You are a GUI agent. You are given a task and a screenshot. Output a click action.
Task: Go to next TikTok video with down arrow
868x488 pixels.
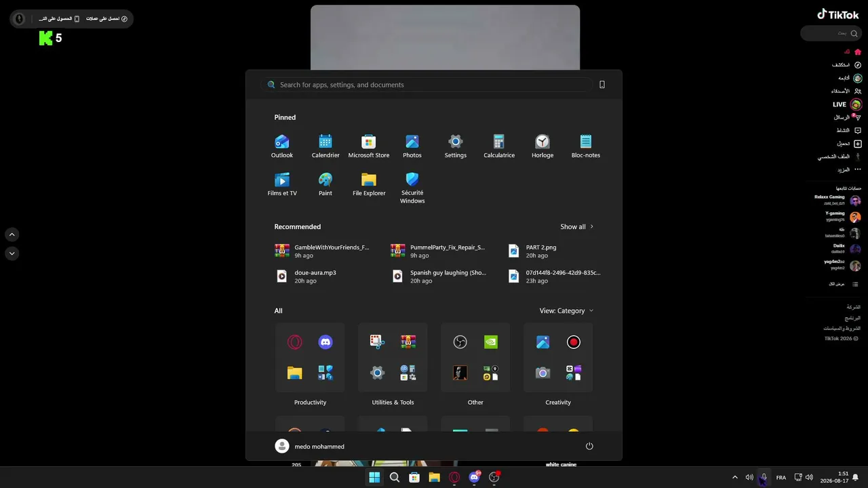[12, 253]
